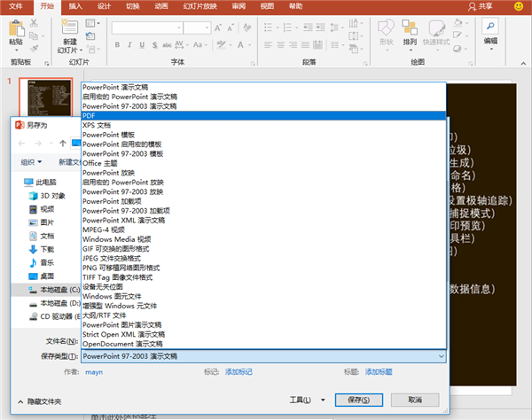Click the Paste icon in clipboard group
The width and height of the screenshot is (532, 420).
pyautogui.click(x=16, y=28)
